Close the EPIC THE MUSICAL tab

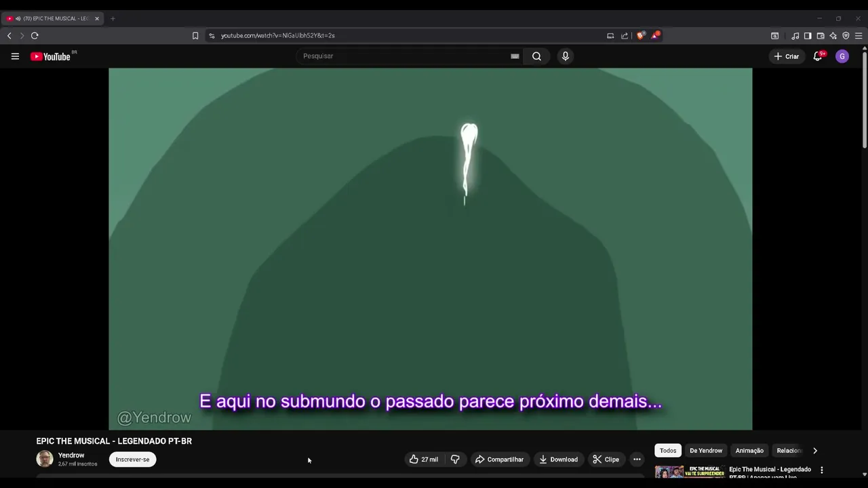[97, 18]
